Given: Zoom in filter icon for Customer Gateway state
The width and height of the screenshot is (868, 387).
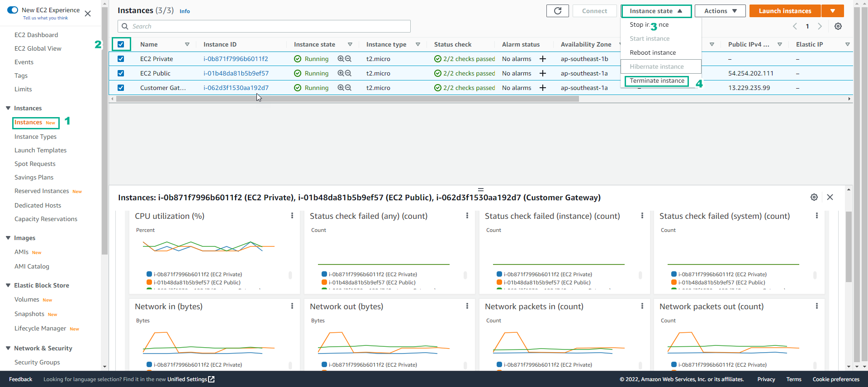Looking at the screenshot, I should coord(341,88).
